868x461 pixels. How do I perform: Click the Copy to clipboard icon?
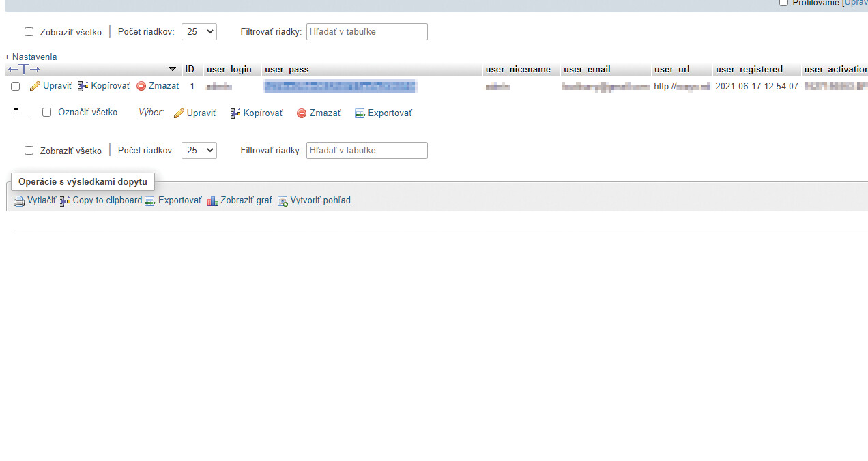pos(65,201)
